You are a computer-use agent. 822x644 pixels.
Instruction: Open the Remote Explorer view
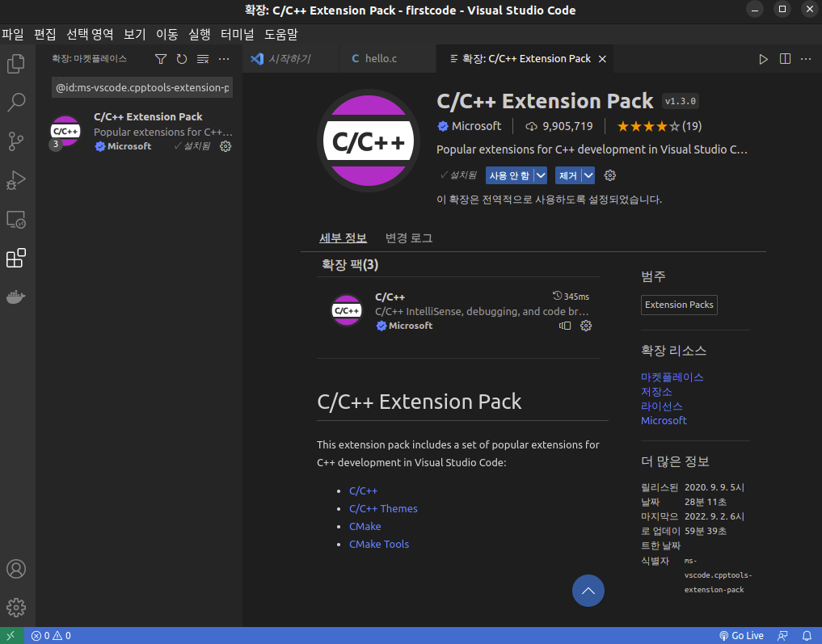[x=15, y=219]
